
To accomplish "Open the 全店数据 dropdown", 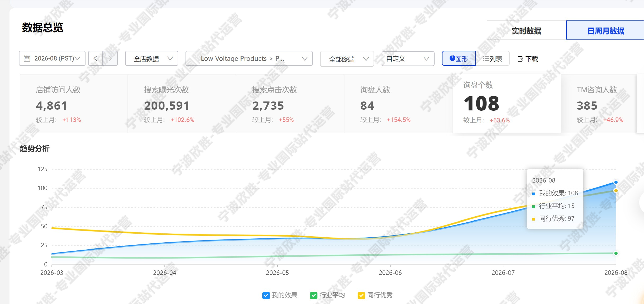I will [151, 59].
